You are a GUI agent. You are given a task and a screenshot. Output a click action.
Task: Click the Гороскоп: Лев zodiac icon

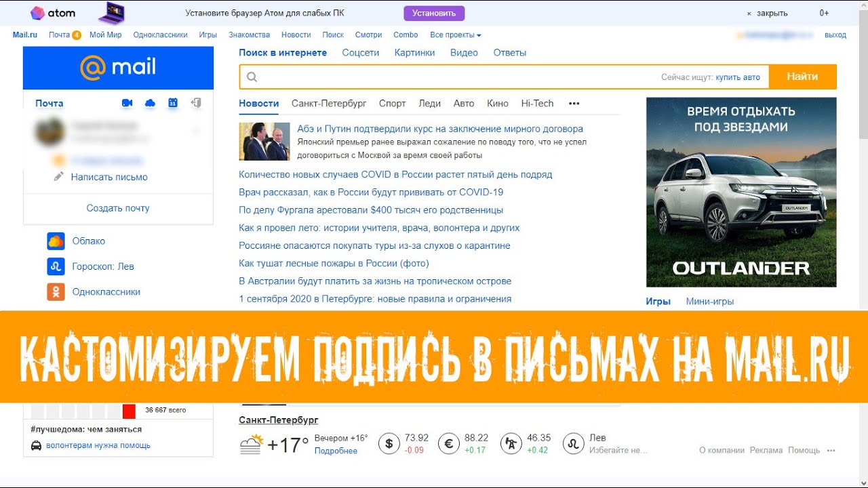56,266
